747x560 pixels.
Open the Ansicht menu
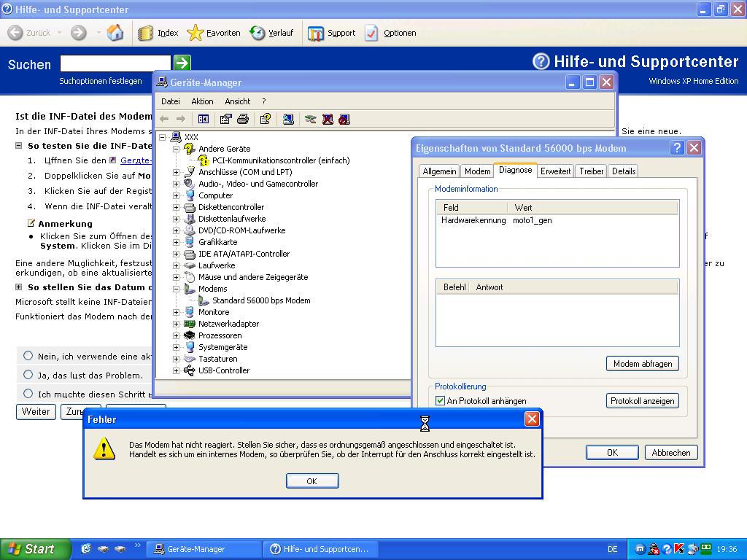[237, 101]
